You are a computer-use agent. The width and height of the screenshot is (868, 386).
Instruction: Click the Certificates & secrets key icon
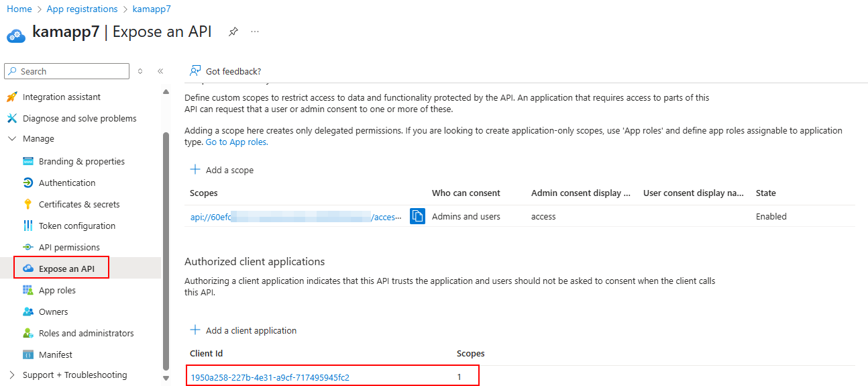(x=28, y=204)
